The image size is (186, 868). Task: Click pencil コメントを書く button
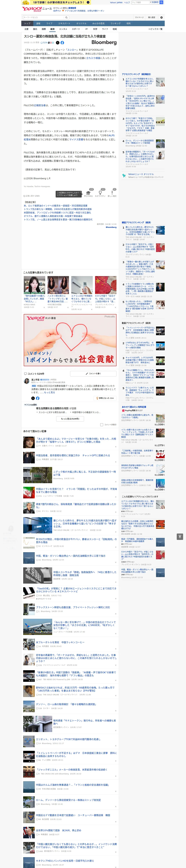(93, 374)
